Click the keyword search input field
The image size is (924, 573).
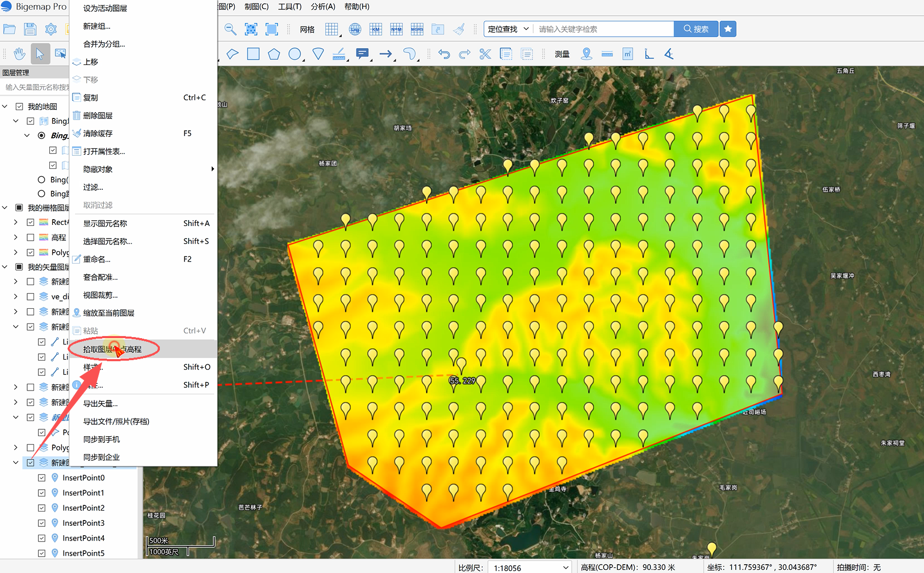tap(604, 29)
